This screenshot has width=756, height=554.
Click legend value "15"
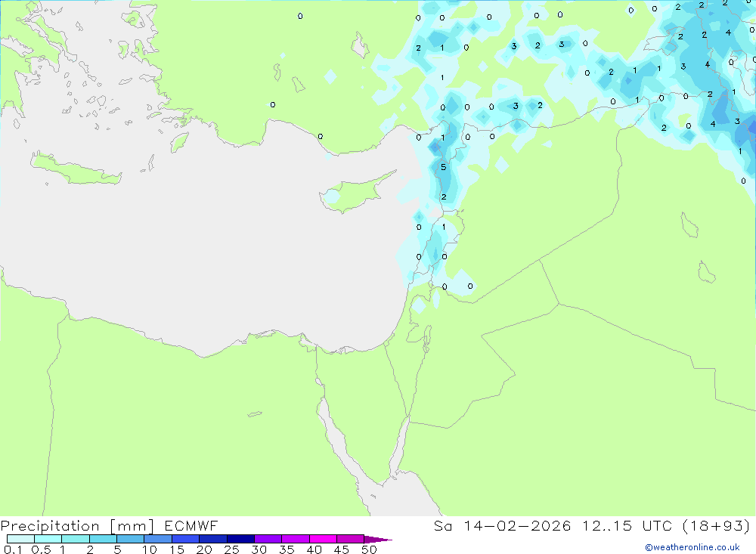pyautogui.click(x=176, y=549)
